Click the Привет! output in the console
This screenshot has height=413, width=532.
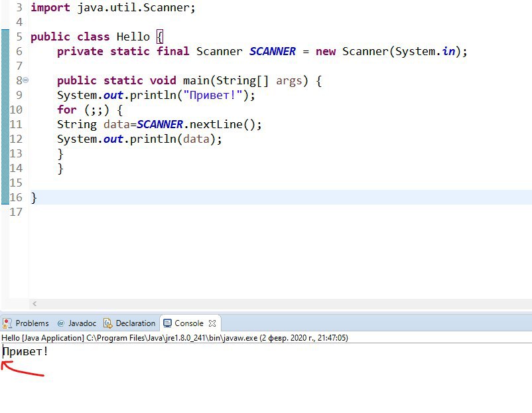click(25, 351)
